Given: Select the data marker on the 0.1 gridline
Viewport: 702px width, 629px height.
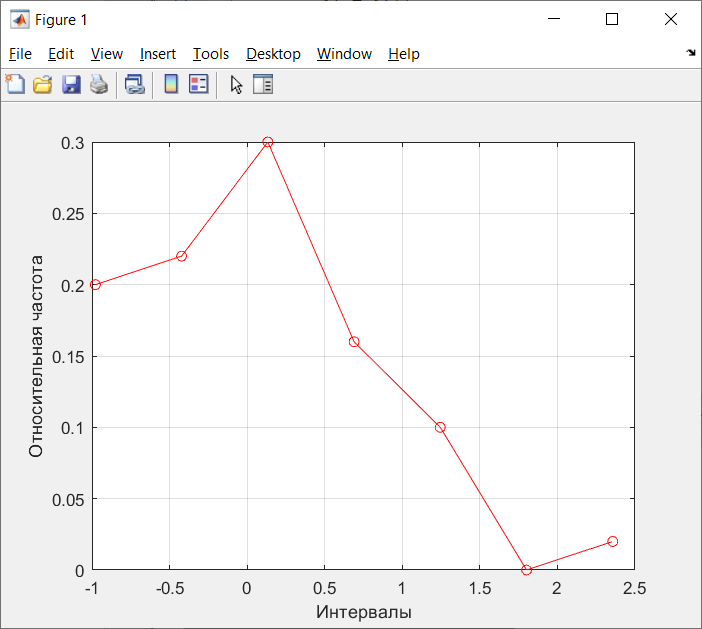Looking at the screenshot, I should 440,427.
